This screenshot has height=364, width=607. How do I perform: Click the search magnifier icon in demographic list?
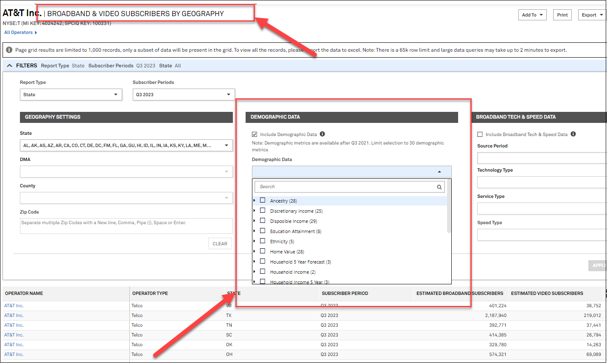(x=439, y=187)
